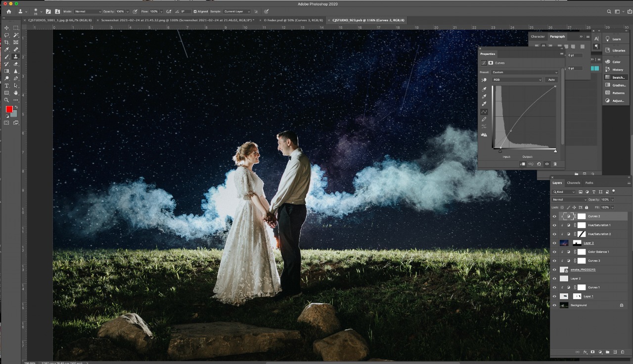
Task: Delete the Curves adjustment layer via trash
Action: click(555, 164)
